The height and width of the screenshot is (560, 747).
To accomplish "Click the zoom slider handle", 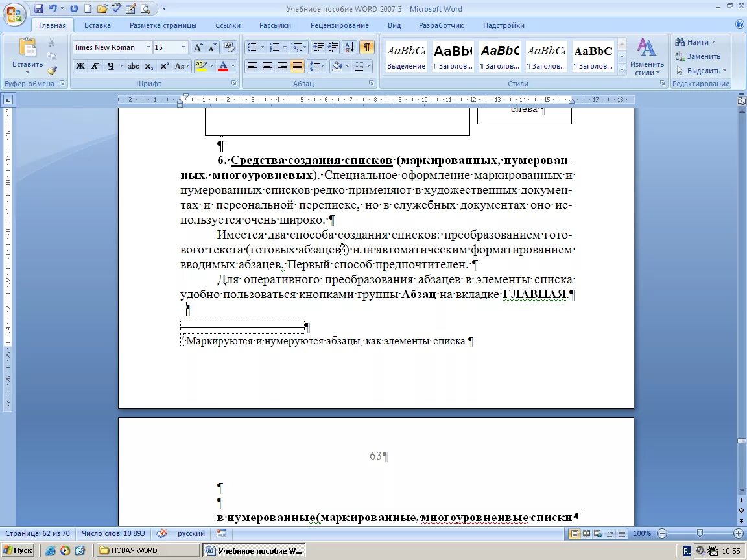I will tap(700, 533).
